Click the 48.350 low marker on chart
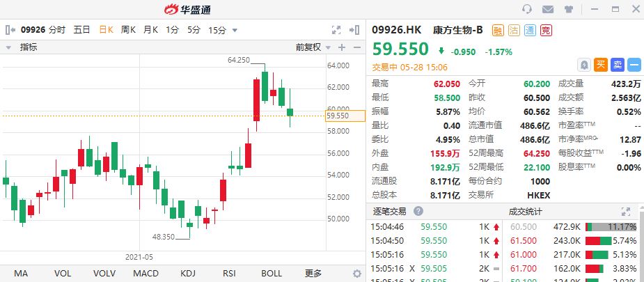Viewport: 644px width, 282px height. (164, 237)
